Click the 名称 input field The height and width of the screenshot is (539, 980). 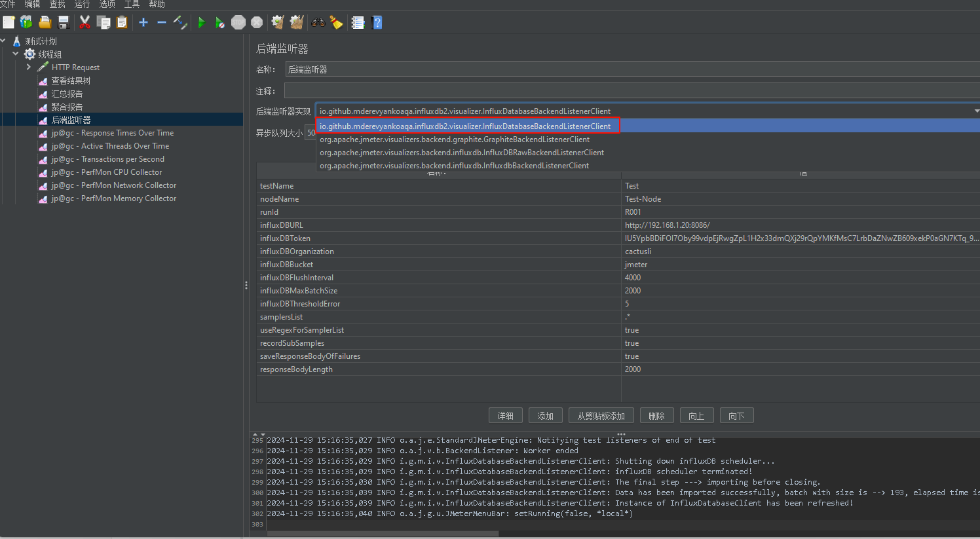[632, 69]
